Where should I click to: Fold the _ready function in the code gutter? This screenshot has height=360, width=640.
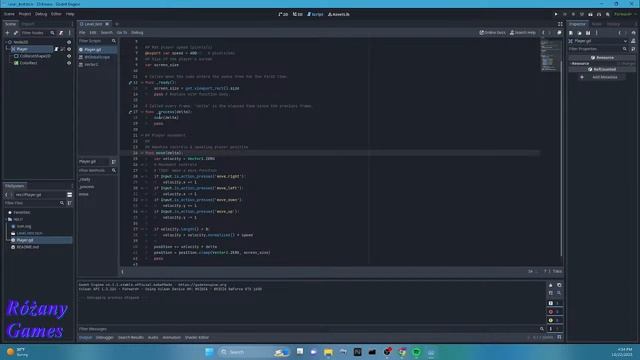point(142,82)
